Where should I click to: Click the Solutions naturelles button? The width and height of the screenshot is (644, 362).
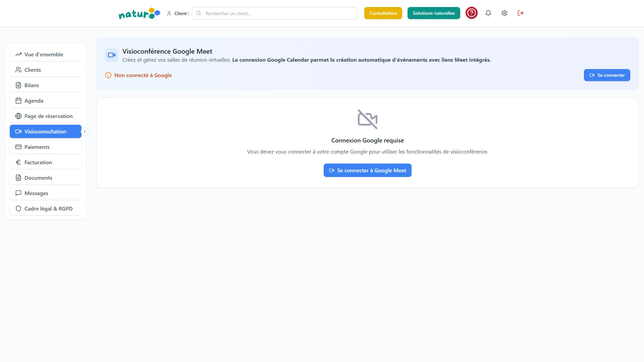(x=434, y=13)
